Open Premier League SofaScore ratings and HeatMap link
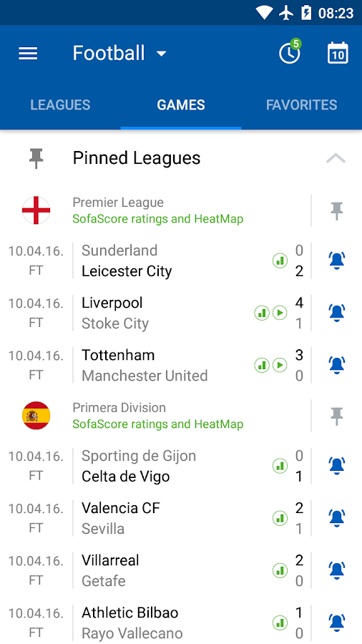362x644 pixels. click(158, 219)
